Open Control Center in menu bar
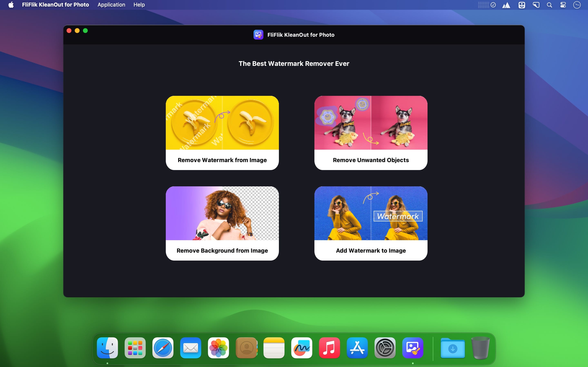Image resolution: width=588 pixels, height=367 pixels. (563, 5)
